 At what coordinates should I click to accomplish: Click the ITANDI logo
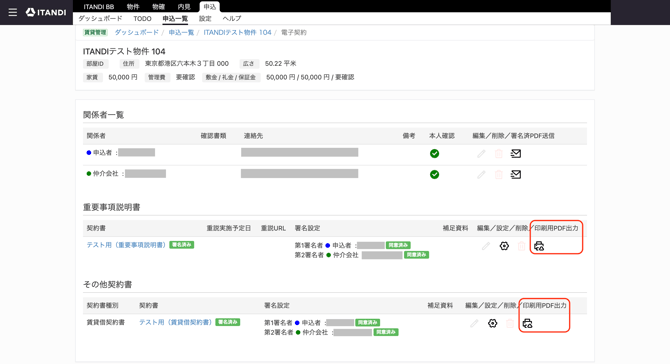coord(46,12)
